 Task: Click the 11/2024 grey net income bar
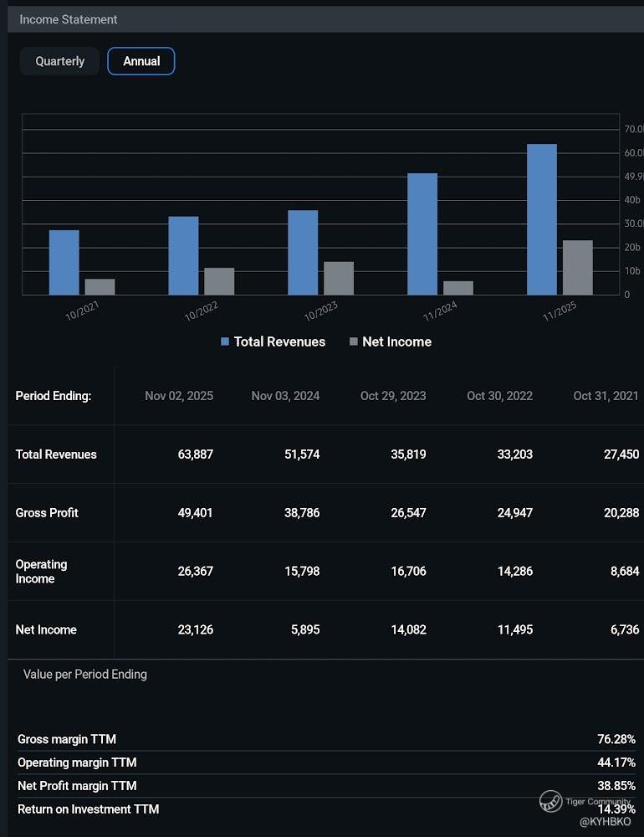click(457, 288)
